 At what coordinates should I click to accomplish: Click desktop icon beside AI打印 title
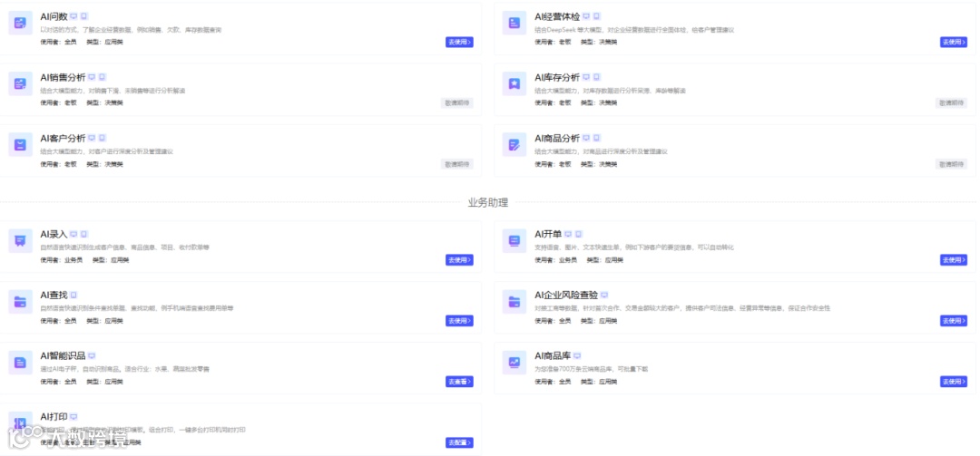coord(73,416)
